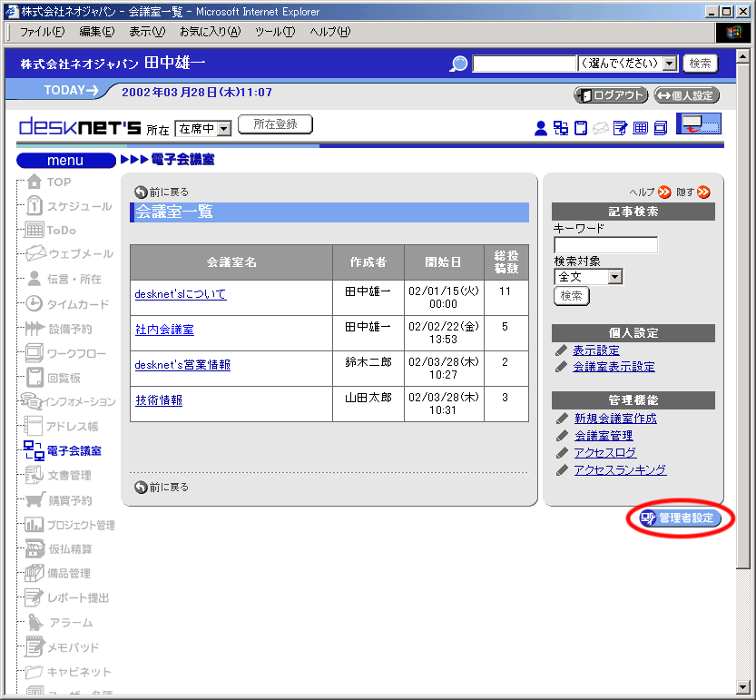The image size is (756, 700).
Task: Click the blue person icon in the top toolbar
Action: click(x=541, y=128)
